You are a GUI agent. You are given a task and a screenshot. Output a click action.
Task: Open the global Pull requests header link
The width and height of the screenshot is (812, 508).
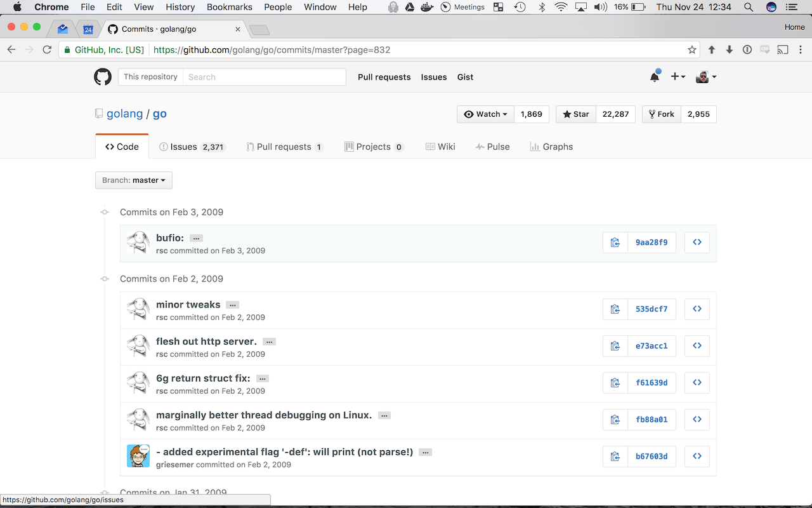[384, 77]
